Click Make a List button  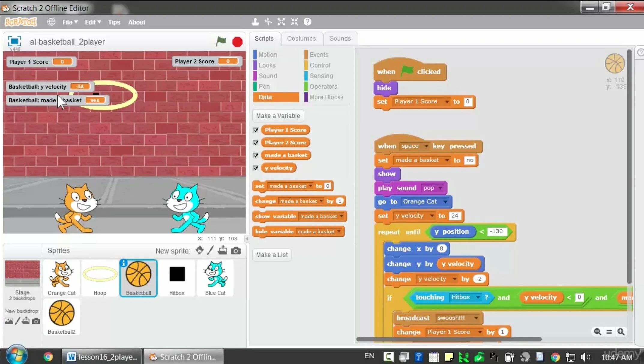point(272,254)
